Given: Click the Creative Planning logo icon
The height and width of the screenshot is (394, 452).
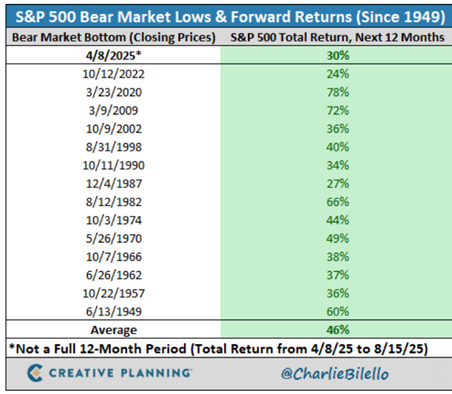Looking at the screenshot, I should pos(35,373).
